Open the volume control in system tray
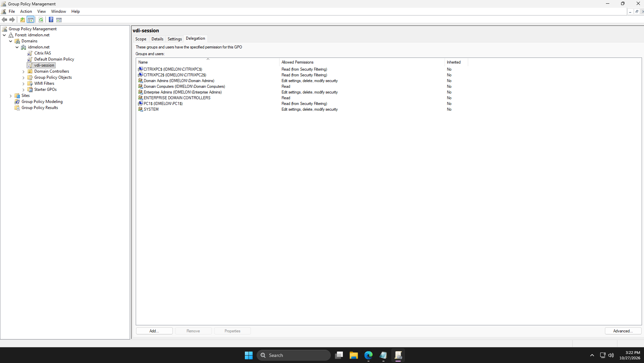Screen dimensions: 644x363 click(611, 355)
